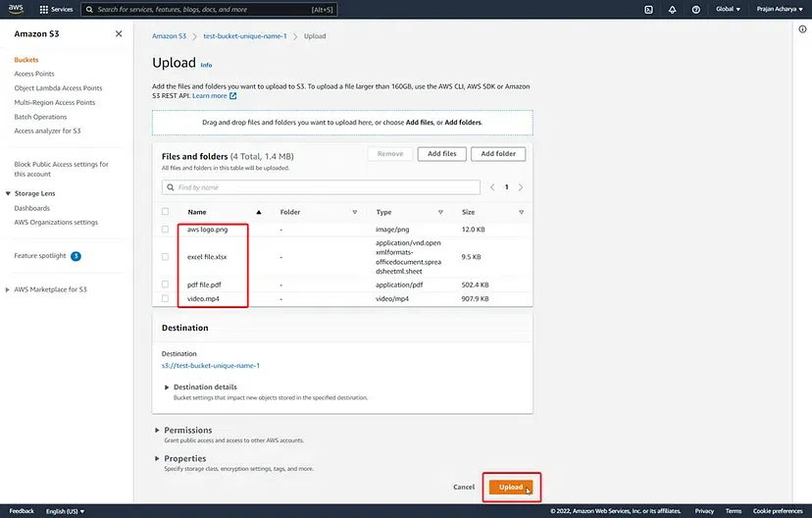Open the notifications bell

(x=672, y=10)
